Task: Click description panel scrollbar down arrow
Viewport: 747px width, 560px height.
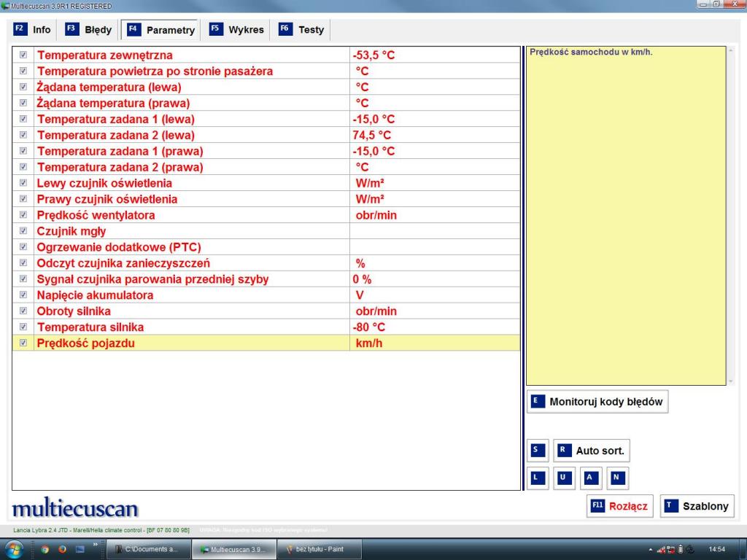Action: point(730,381)
